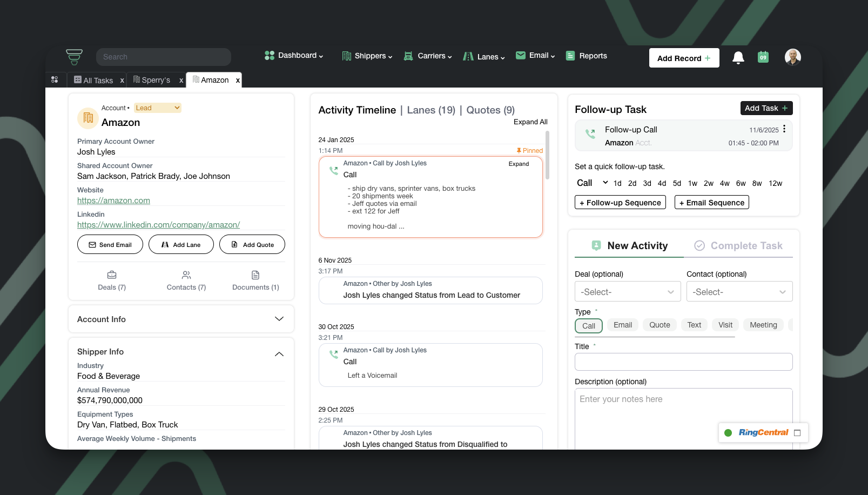
Task: Set quick follow-up to 1d
Action: (617, 183)
